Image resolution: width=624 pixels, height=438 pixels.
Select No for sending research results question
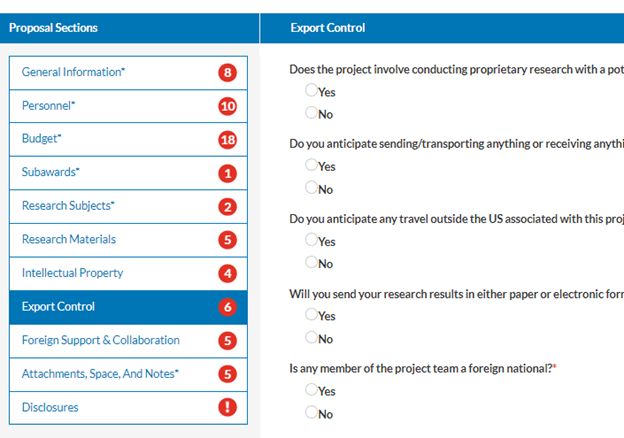click(312, 338)
